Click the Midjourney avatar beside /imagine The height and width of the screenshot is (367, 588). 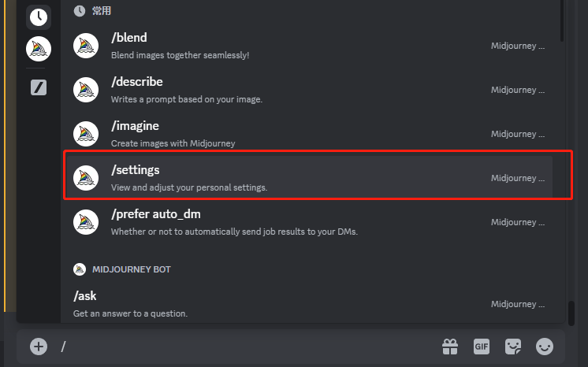pos(86,134)
